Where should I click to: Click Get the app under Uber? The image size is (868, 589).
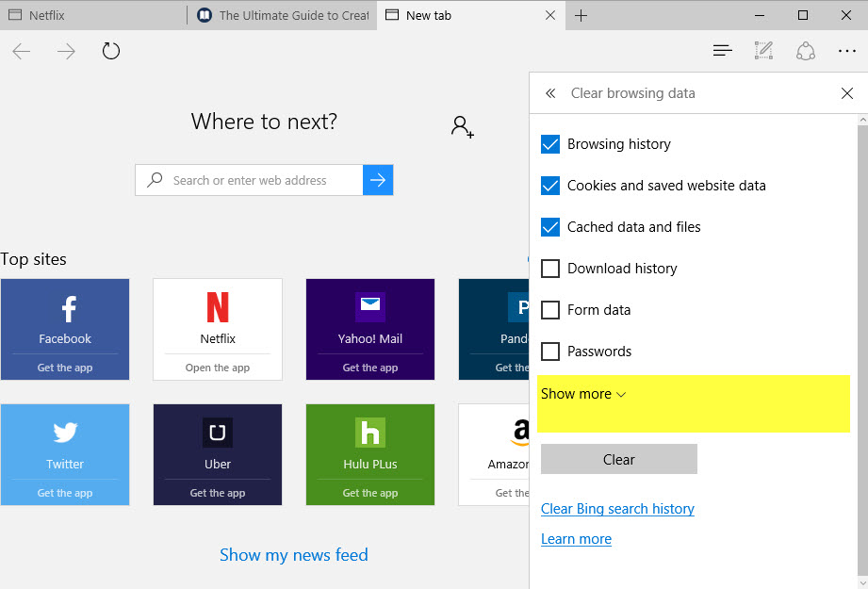218,493
